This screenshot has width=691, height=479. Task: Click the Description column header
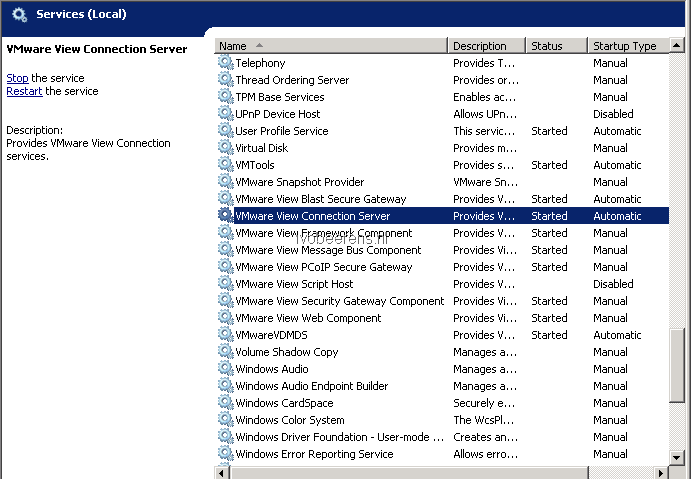487,46
